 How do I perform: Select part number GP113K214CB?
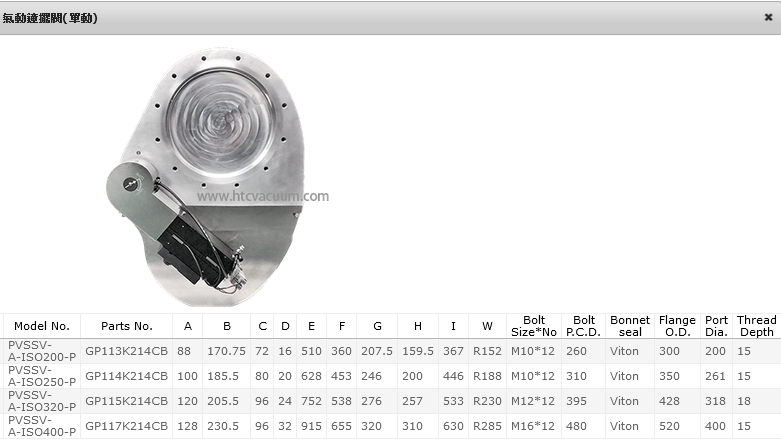(x=126, y=351)
